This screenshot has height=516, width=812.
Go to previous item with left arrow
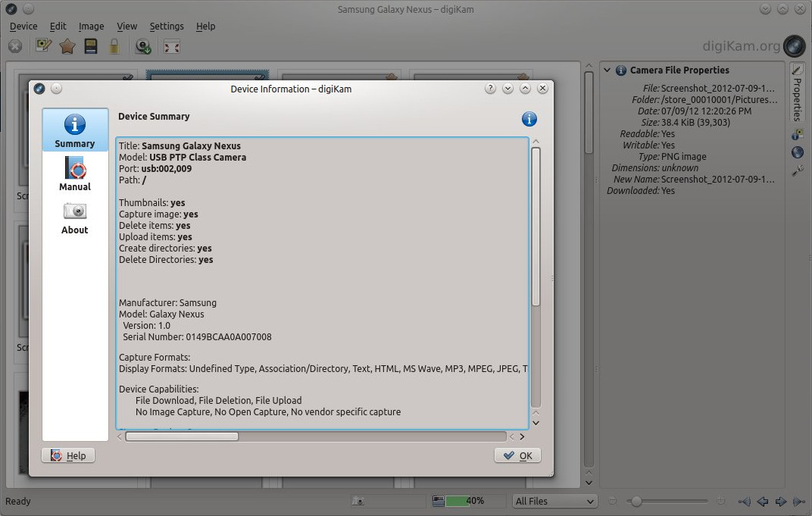click(762, 501)
